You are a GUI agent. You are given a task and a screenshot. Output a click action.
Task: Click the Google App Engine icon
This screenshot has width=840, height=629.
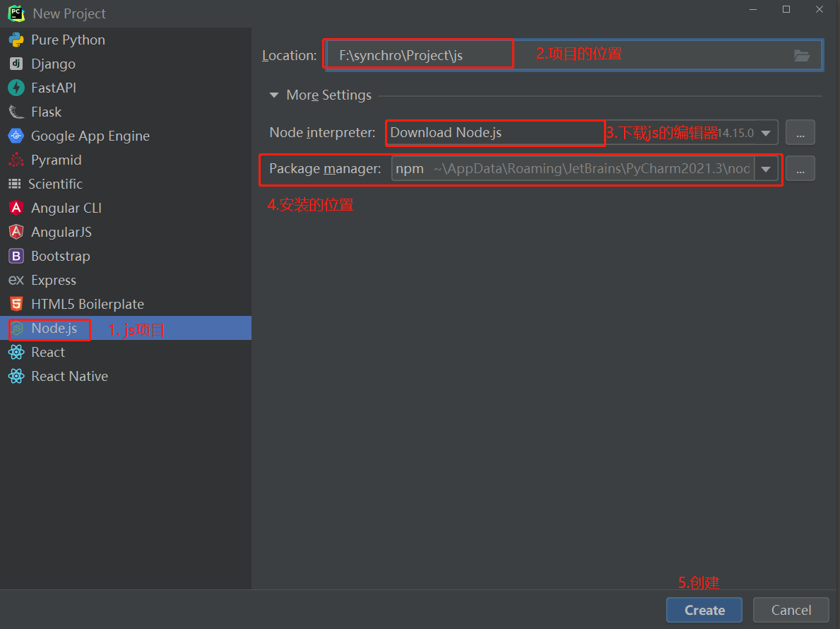16,136
